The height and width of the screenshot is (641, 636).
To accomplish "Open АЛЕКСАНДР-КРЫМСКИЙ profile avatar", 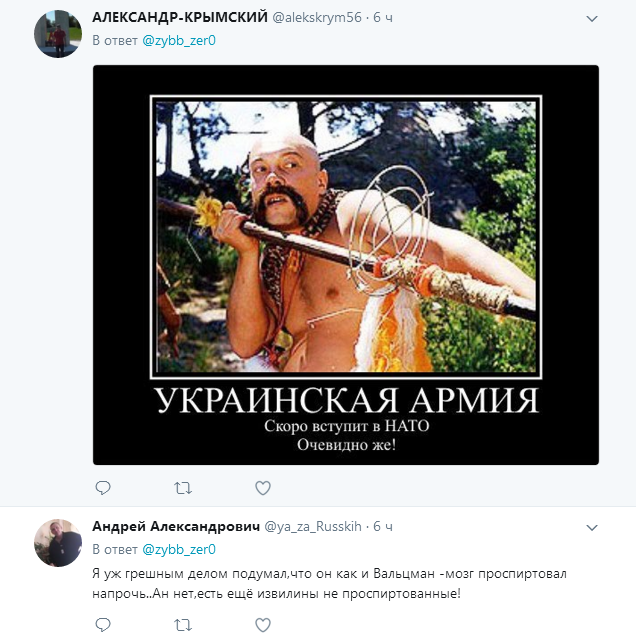I will [58, 35].
